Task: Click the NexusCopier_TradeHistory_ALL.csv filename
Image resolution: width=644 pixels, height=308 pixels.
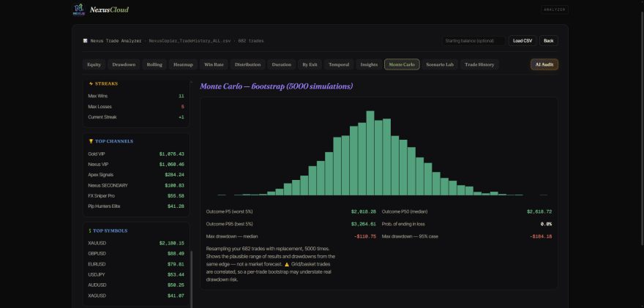Action: (190, 41)
